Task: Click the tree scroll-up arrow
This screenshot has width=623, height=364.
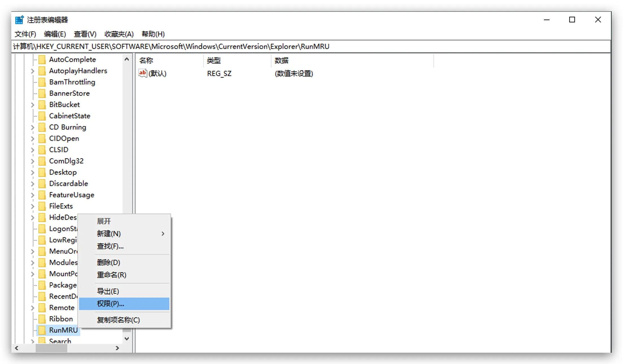Action: point(127,59)
